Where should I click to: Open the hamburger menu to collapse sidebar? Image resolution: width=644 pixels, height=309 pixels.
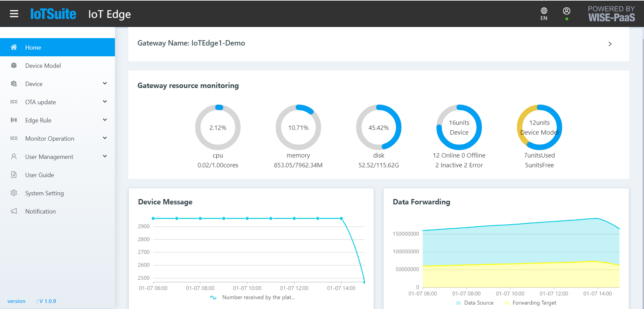(14, 13)
